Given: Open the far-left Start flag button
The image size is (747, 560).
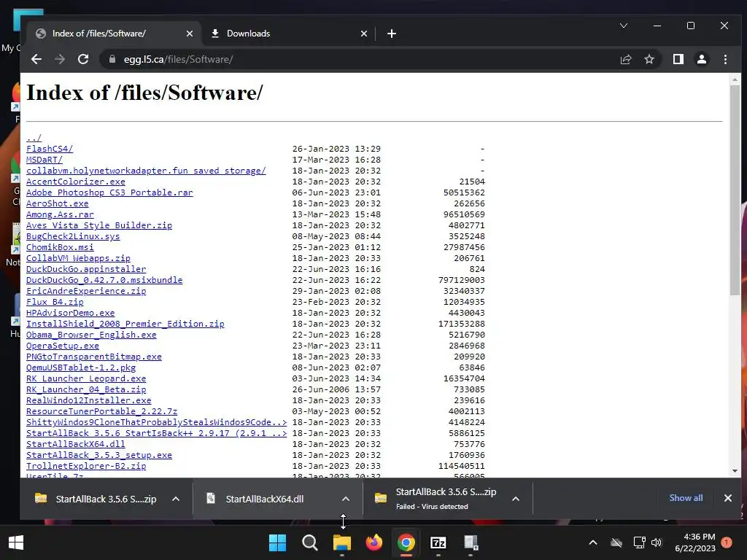Looking at the screenshot, I should 16,542.
